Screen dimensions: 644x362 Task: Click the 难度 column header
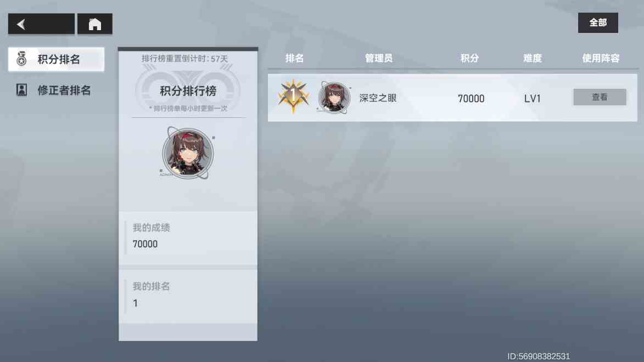(533, 58)
